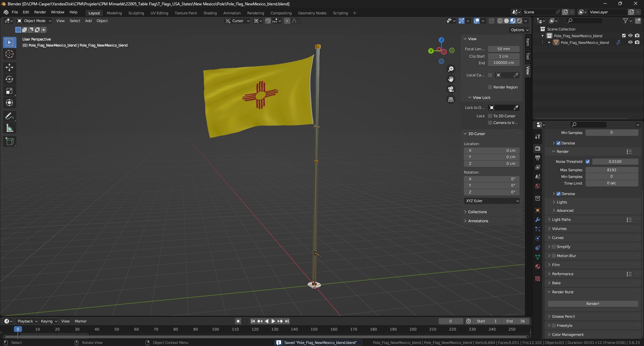Screen dimensions: 644x346
Task: Click the Focal Length 50 mm field
Action: (x=503, y=49)
